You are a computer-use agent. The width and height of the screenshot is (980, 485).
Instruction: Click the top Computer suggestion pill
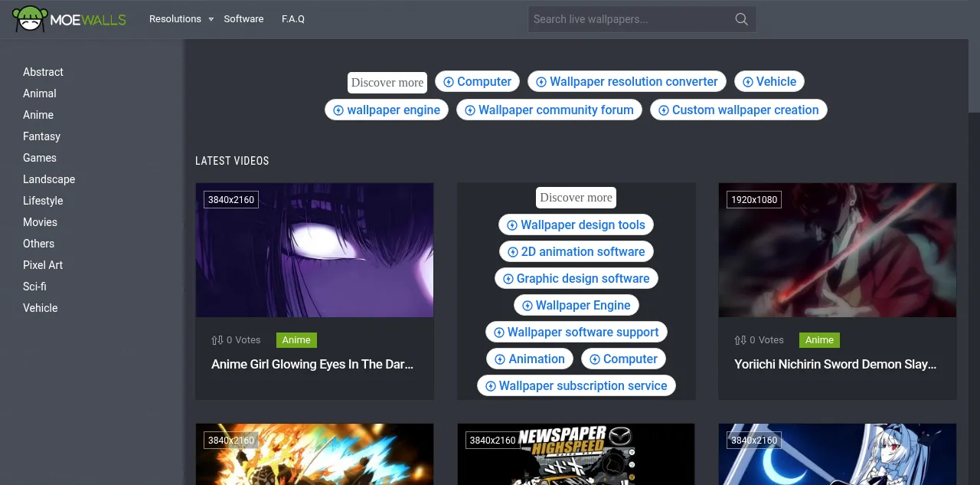478,81
